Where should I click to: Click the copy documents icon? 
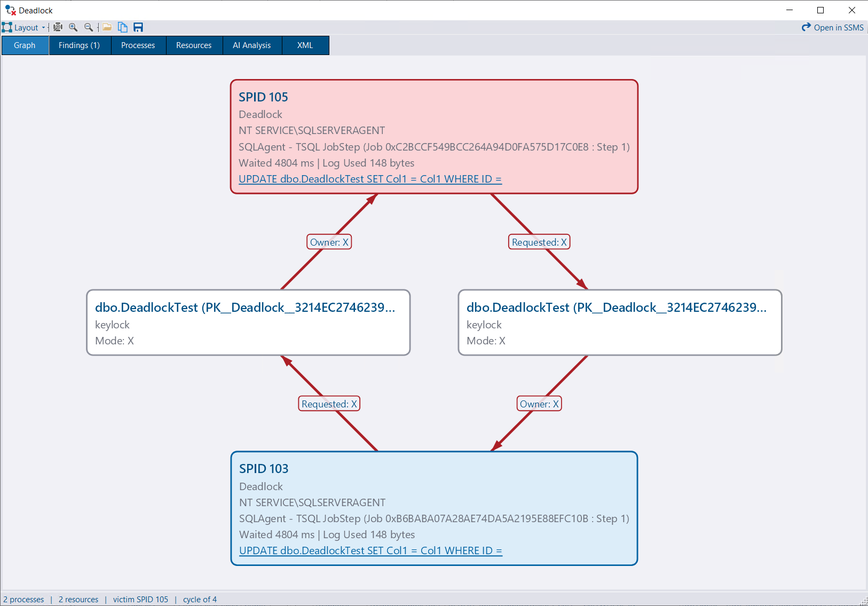[123, 27]
